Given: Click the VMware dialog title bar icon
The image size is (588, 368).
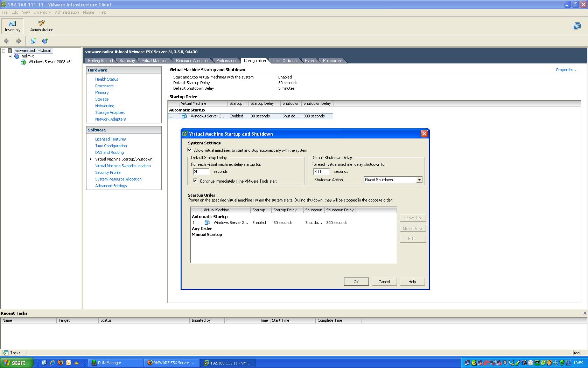Looking at the screenshot, I should (185, 134).
